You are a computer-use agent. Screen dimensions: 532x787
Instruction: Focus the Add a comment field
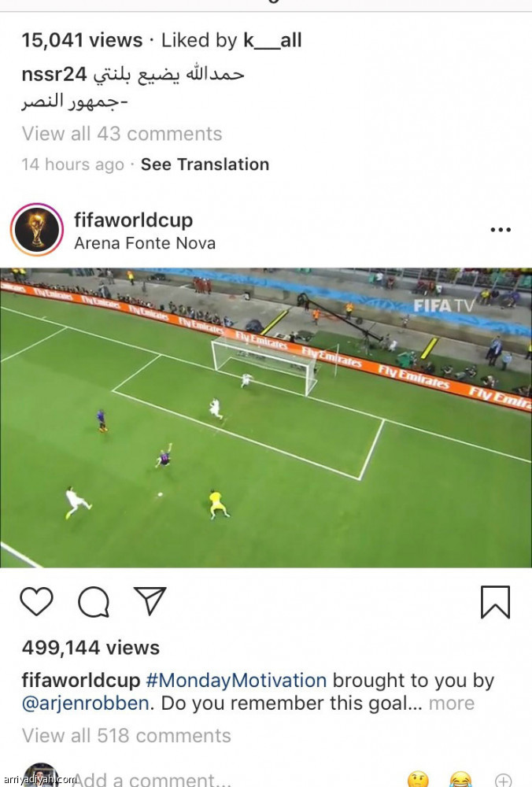[153, 779]
